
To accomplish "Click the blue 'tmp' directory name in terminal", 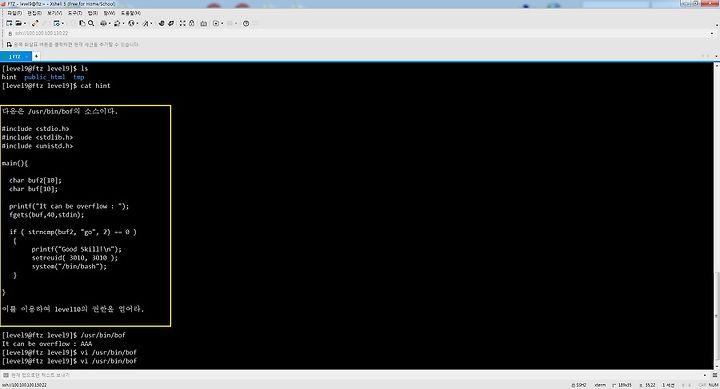I will tap(79, 77).
